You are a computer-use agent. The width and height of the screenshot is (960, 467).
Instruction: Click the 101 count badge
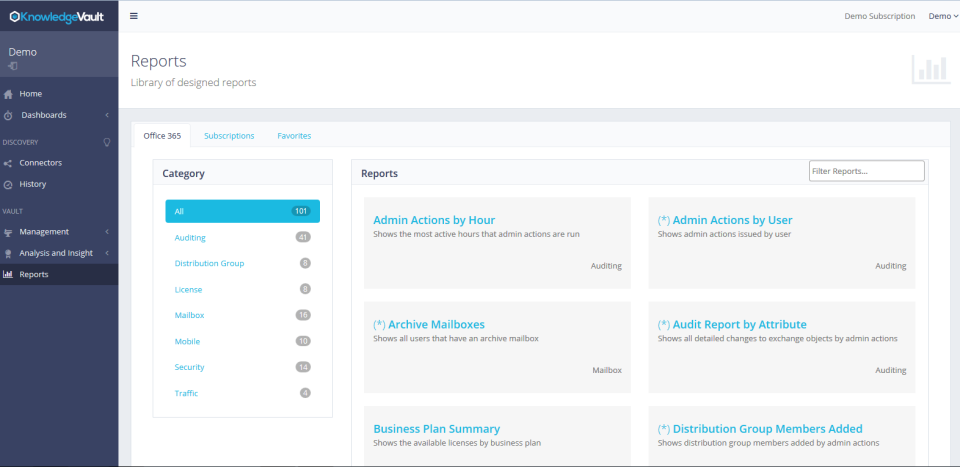click(301, 211)
